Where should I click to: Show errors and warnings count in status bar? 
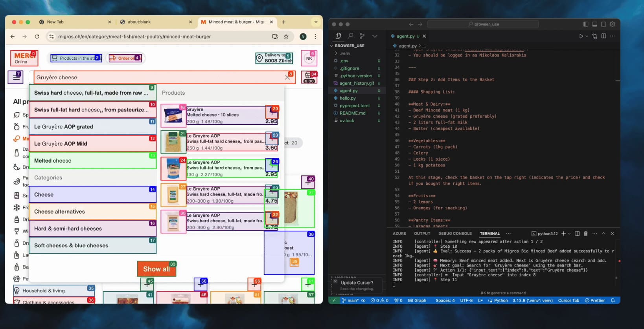point(379,300)
